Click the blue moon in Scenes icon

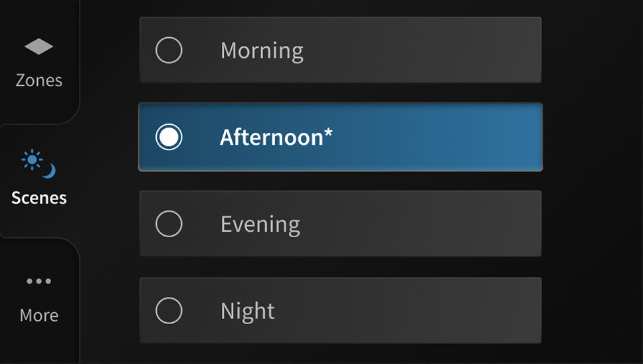(x=49, y=171)
